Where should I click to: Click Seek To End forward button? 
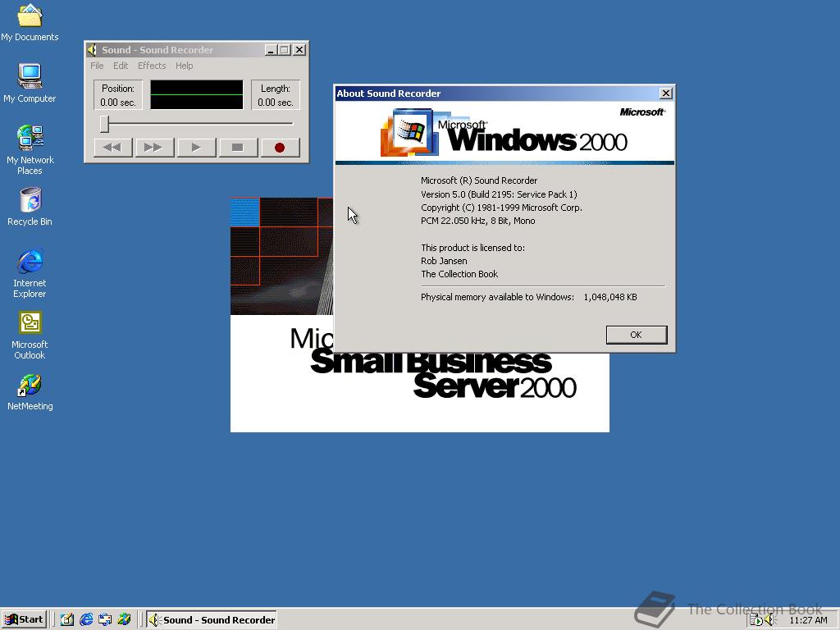click(154, 148)
